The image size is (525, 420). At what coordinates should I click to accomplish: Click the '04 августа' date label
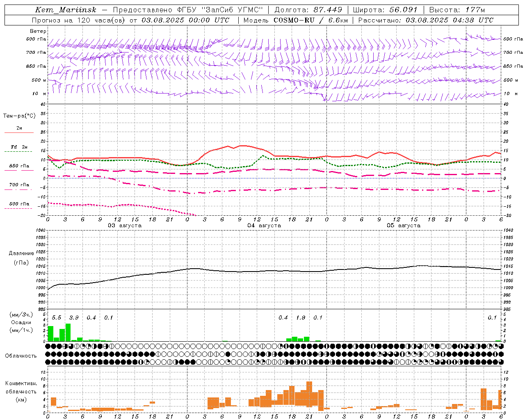264,226
